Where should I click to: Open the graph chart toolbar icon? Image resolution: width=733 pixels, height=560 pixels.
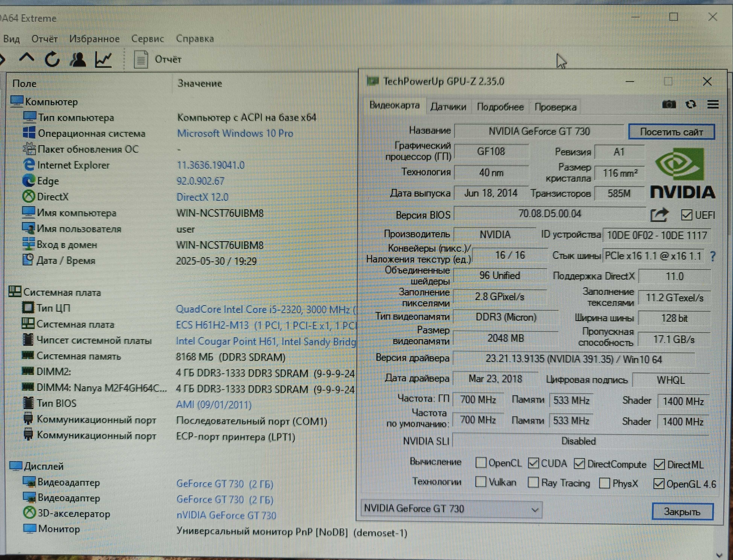point(103,59)
